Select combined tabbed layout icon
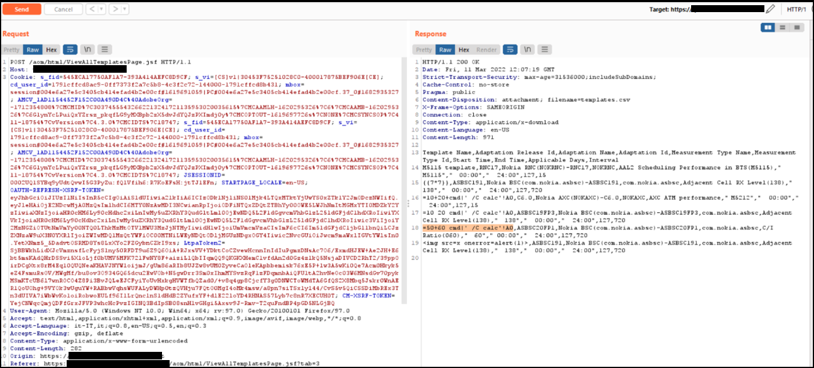The height and width of the screenshot is (368, 814). click(x=797, y=27)
